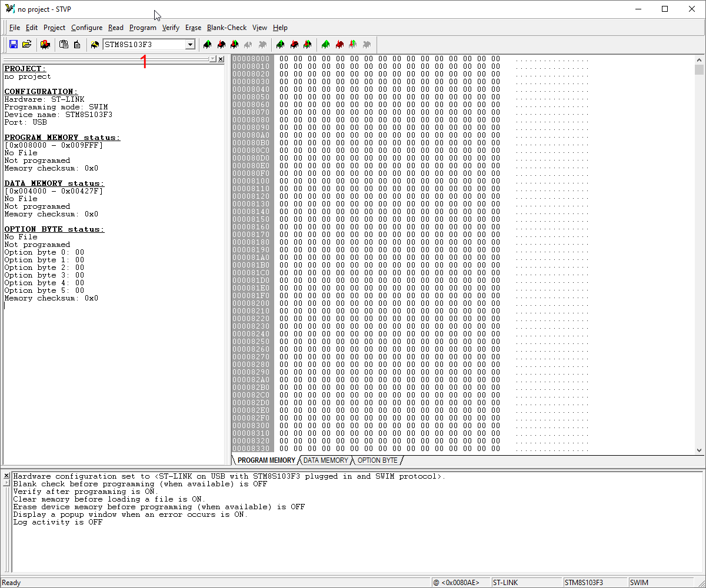
Task: Click the rightmost red chip icon in the toolbar
Action: tap(339, 45)
